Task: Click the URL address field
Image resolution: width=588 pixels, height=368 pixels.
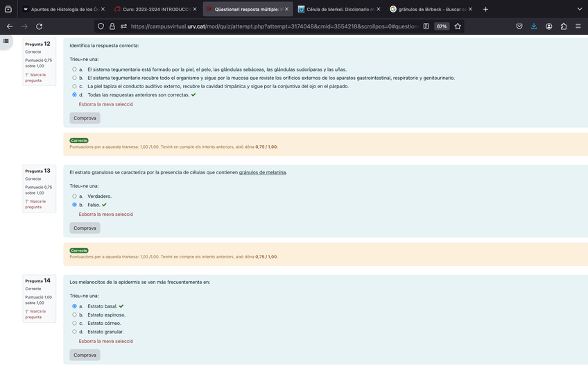Action: tap(270, 26)
